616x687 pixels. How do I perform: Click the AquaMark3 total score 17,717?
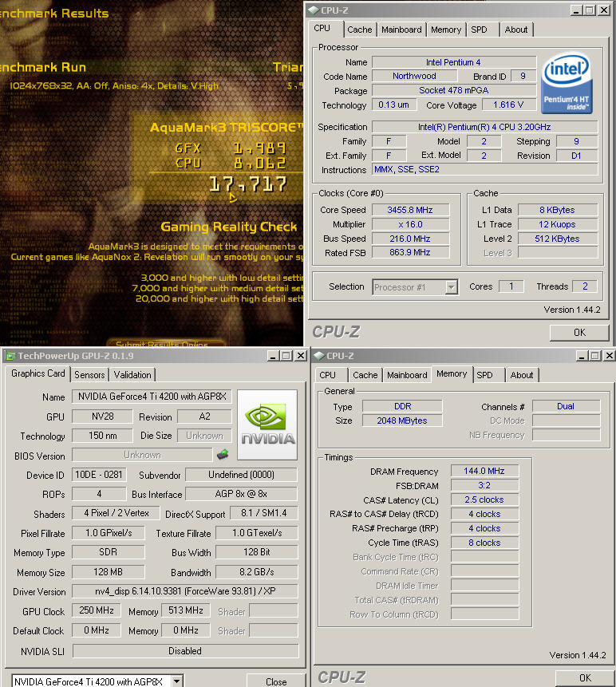pos(248,184)
